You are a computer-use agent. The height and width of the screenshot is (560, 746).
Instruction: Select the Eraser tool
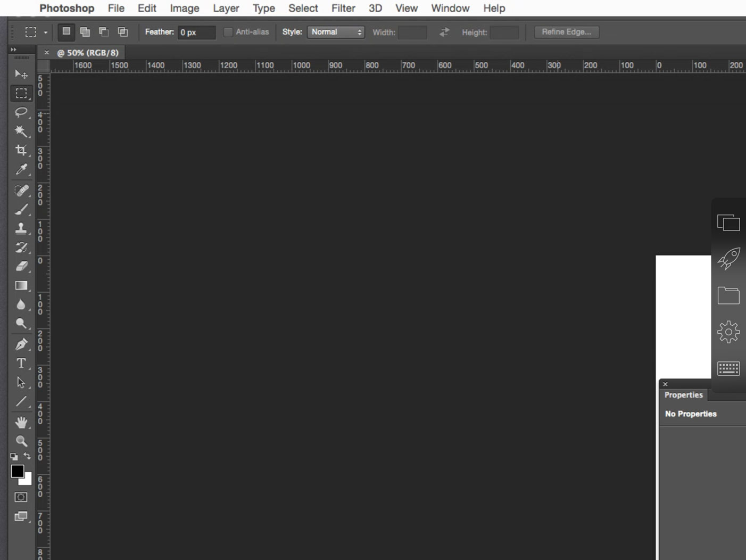21,266
